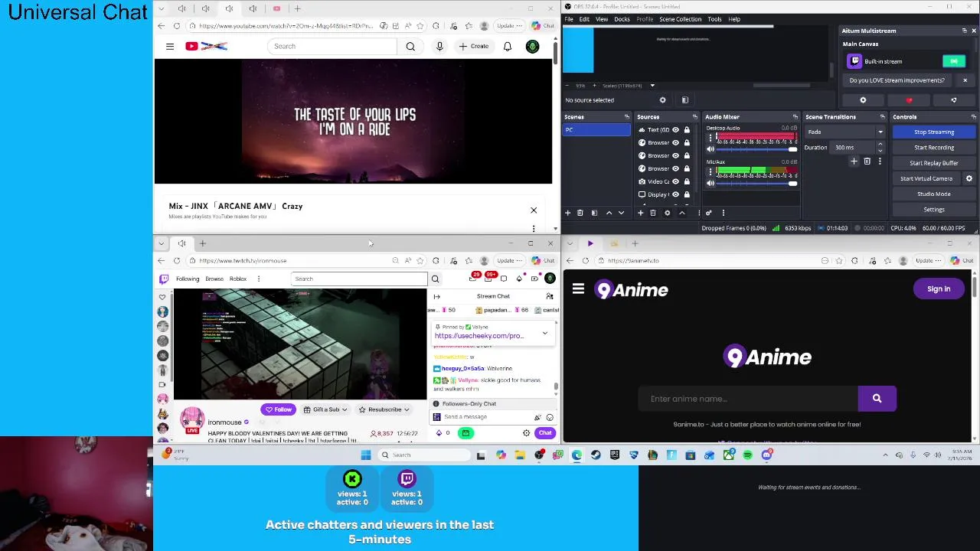Open Twitch emote picker smiley
Viewport: 980px width, 551px height.
pos(549,417)
